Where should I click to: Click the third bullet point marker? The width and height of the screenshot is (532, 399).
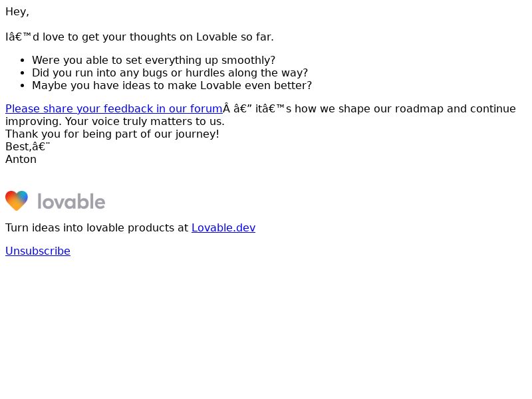(x=23, y=86)
